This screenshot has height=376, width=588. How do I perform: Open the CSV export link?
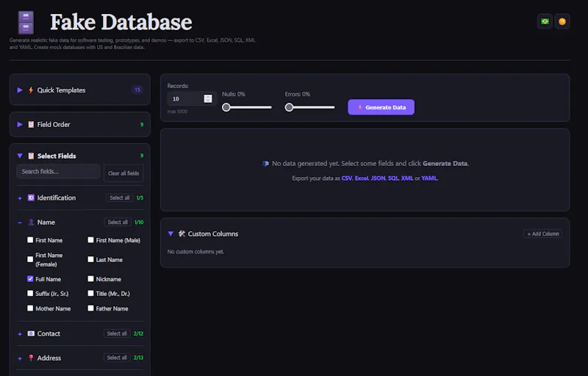[346, 178]
